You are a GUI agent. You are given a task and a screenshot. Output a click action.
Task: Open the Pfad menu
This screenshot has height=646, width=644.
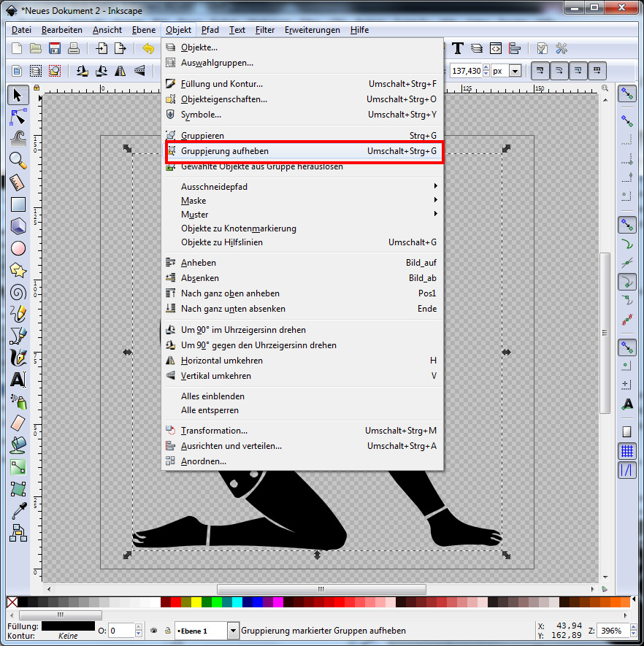click(210, 30)
